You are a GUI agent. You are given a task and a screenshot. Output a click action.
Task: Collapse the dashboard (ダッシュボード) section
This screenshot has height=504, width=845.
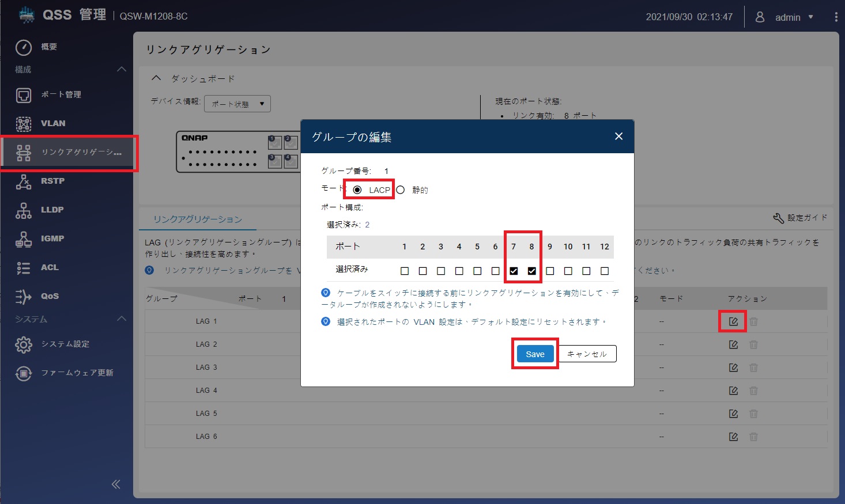(156, 78)
